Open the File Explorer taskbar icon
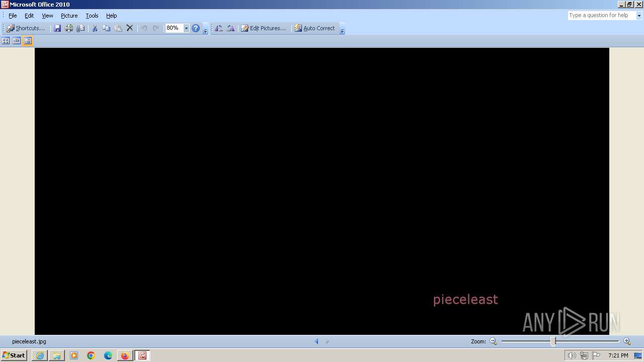 57,355
